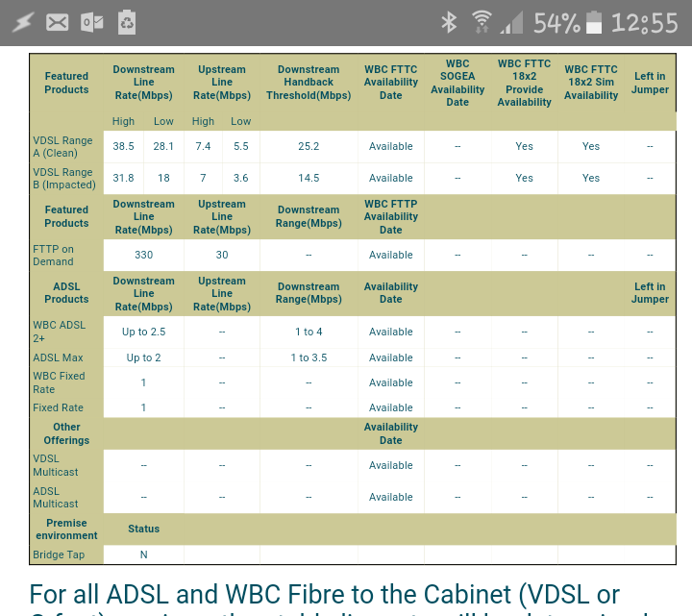Click the 25.2 handback threshold value
Viewport: 692px width, 616px height.
[x=309, y=146]
